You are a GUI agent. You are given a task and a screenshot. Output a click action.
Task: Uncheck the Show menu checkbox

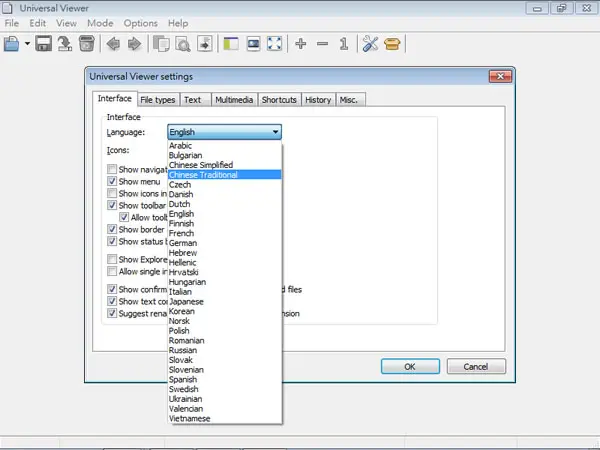point(112,181)
